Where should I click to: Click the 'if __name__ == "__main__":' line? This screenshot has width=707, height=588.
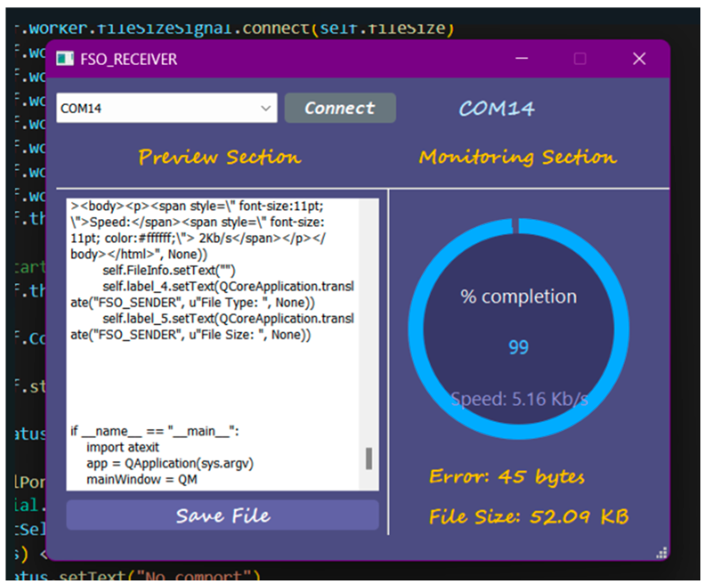[155, 431]
